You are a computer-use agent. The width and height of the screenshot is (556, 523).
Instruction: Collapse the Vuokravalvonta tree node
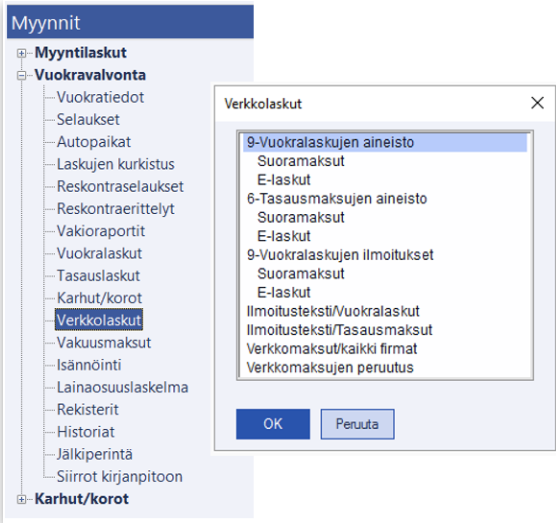21,76
